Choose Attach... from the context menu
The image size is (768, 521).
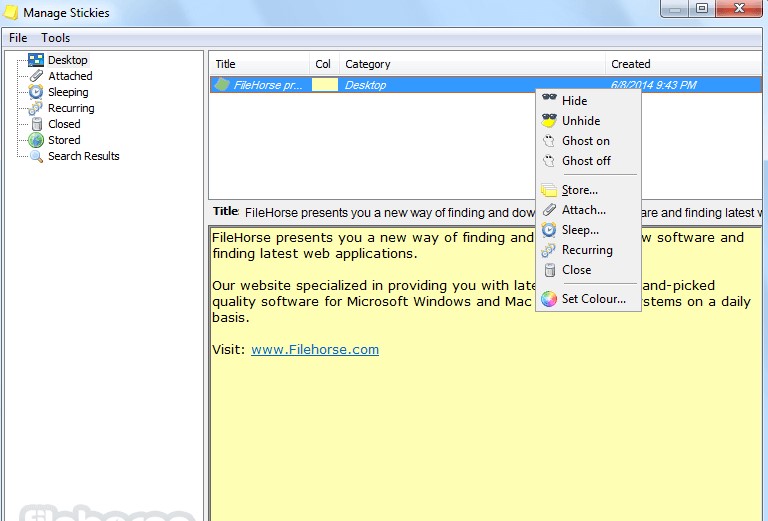point(588,210)
